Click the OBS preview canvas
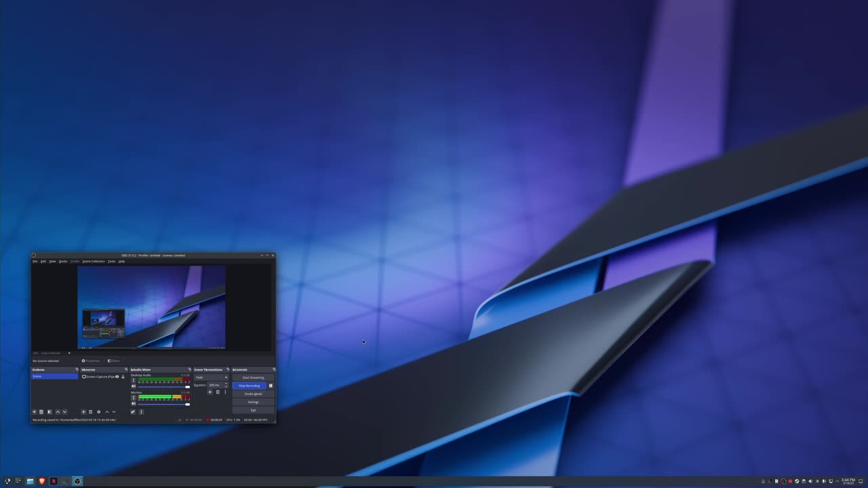 click(x=151, y=307)
